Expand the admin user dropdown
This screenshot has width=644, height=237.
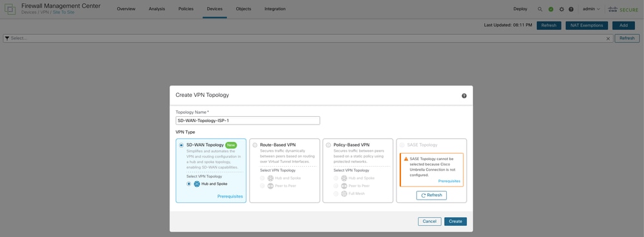point(591,9)
